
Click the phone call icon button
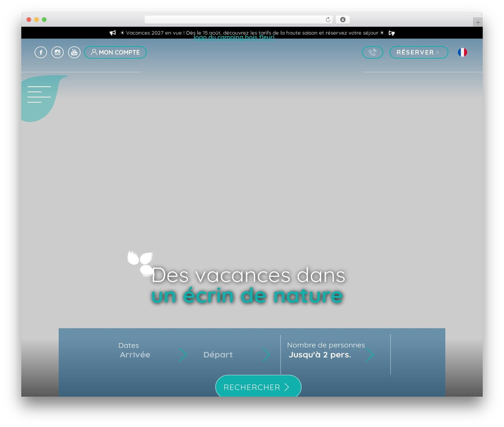pos(372,52)
